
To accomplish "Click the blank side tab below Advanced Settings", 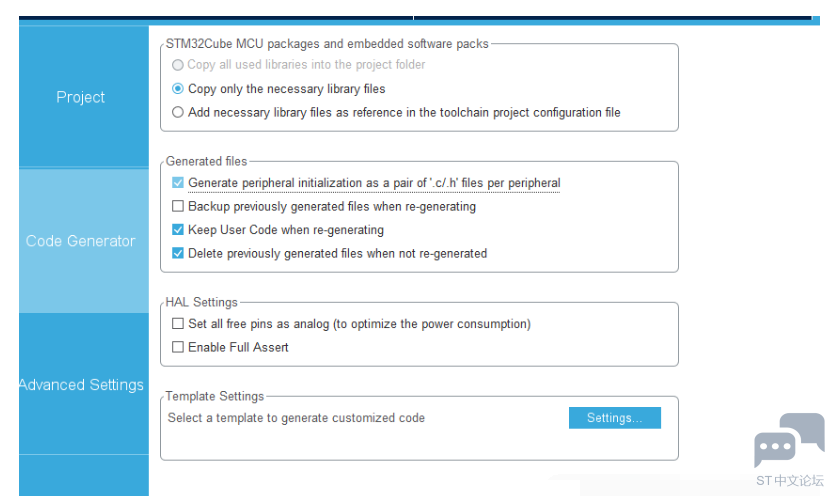I will click(84, 475).
